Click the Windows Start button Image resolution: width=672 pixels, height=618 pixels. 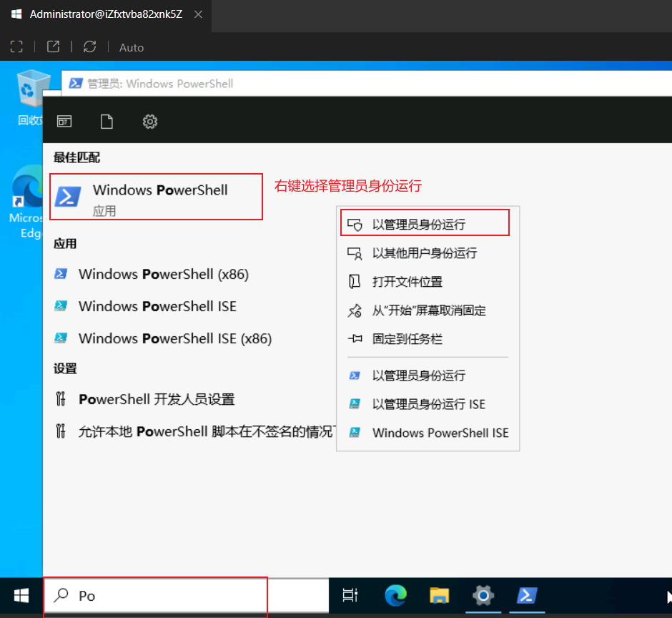[x=21, y=596]
